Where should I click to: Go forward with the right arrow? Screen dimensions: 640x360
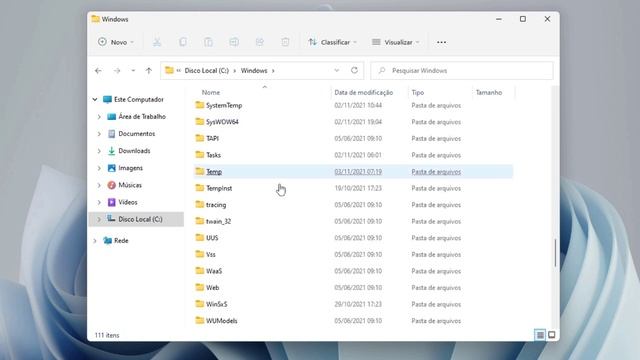click(117, 71)
